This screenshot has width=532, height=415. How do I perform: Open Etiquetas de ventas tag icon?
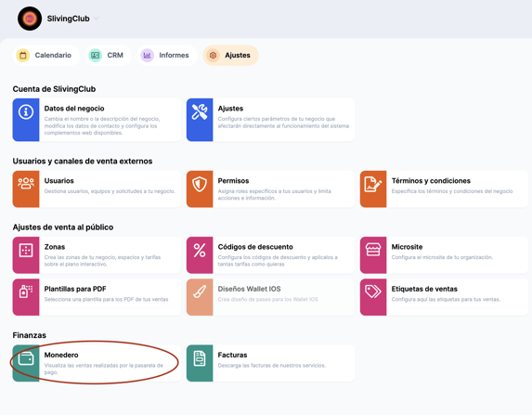tap(373, 292)
